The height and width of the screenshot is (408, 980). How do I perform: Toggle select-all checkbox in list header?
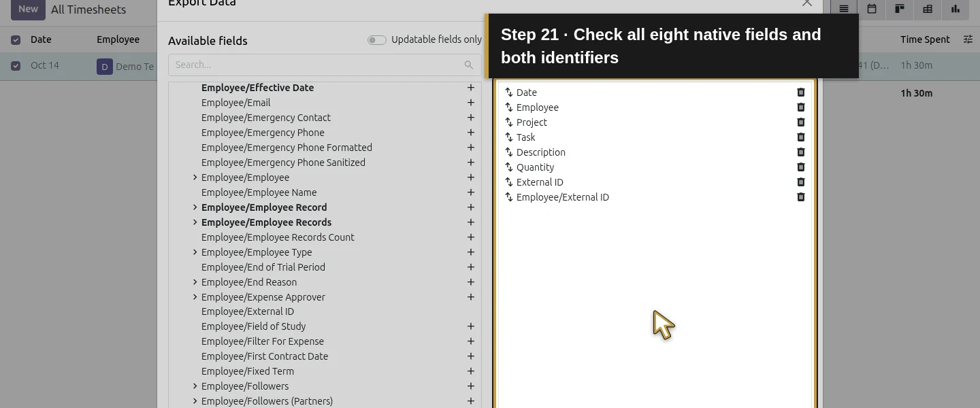(x=16, y=40)
